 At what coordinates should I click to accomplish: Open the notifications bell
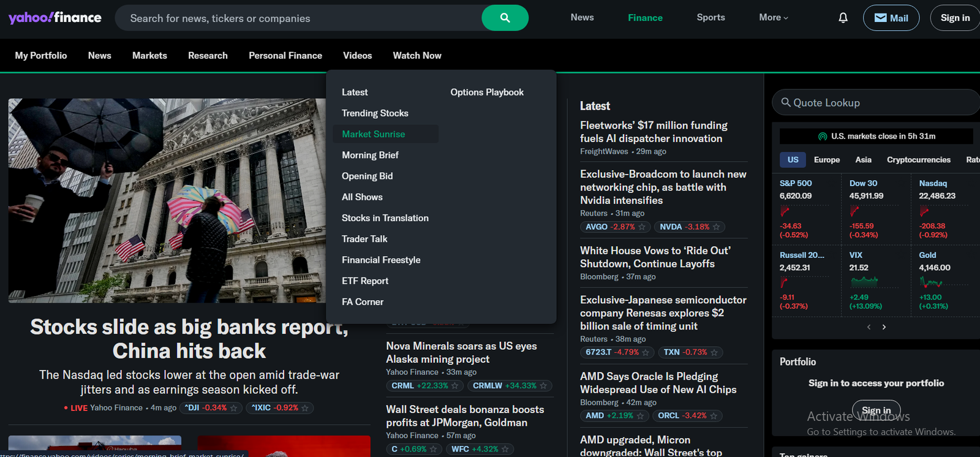(843, 18)
